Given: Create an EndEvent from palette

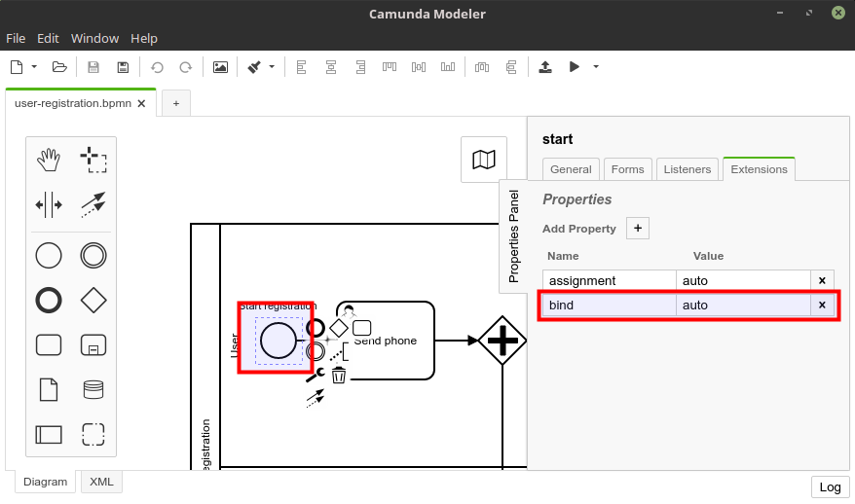Looking at the screenshot, I should click(x=49, y=301).
